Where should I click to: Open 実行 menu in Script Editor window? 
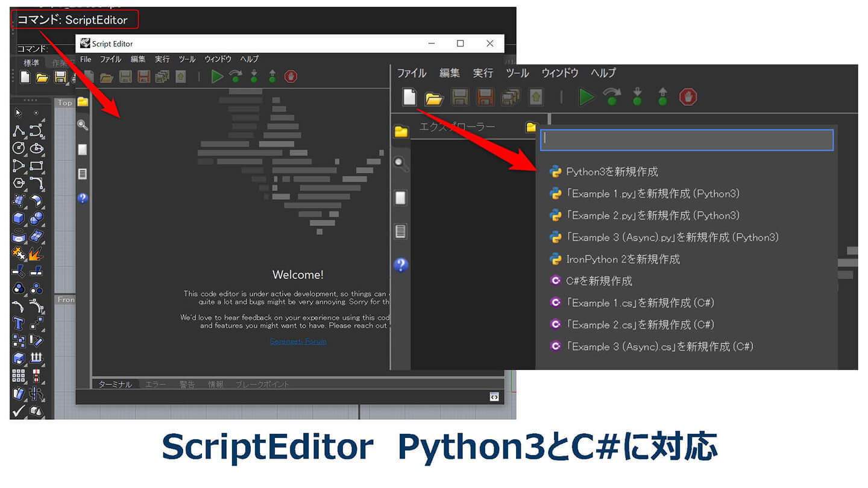point(162,59)
